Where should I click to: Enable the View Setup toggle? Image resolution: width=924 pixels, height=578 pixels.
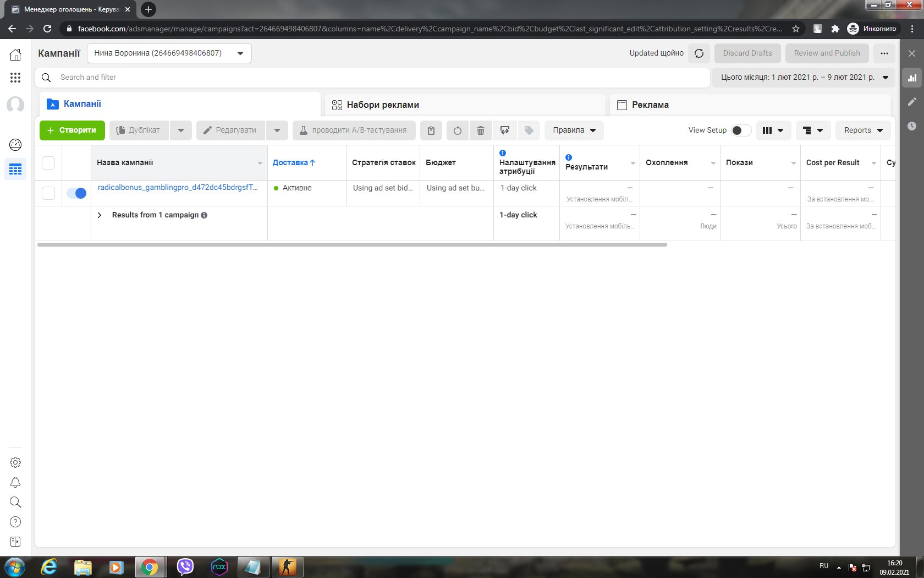[741, 130]
